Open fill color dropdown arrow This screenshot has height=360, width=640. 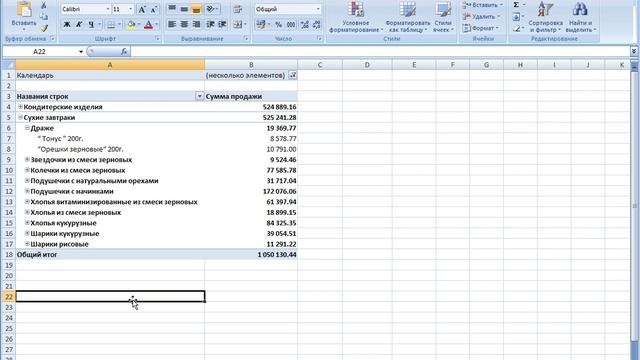click(x=139, y=25)
